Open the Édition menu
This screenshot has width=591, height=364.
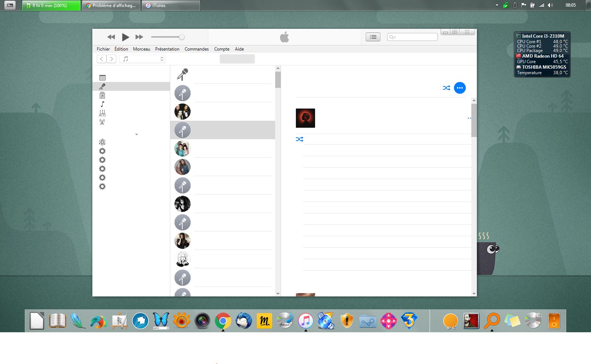[121, 49]
